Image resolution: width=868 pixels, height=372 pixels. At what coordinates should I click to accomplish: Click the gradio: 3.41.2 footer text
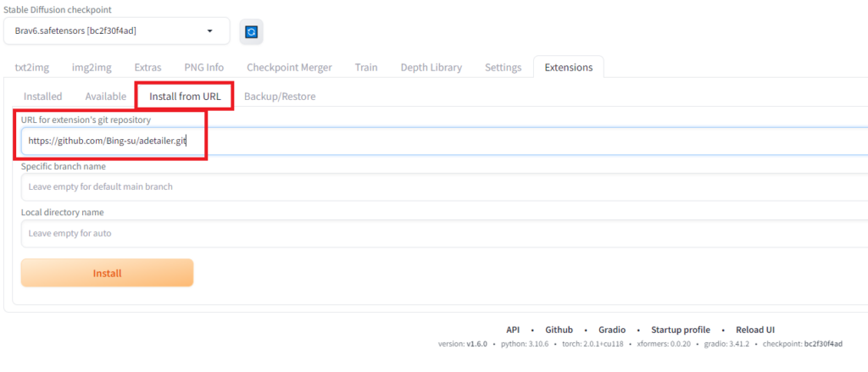click(x=726, y=344)
